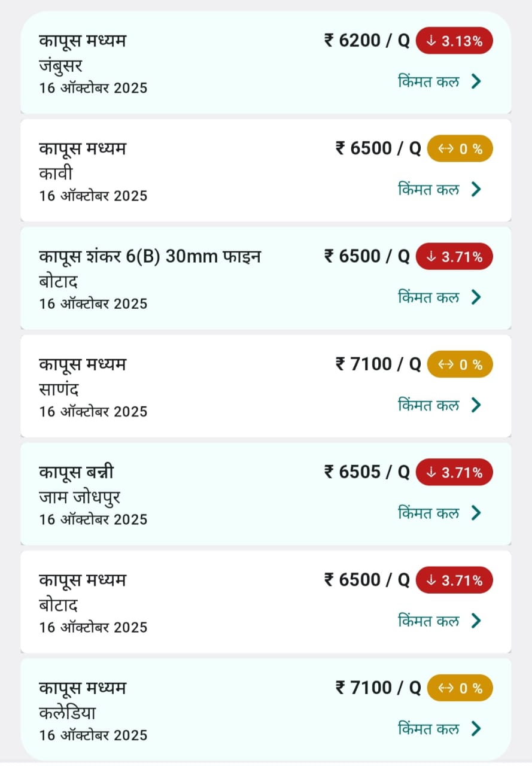This screenshot has height=766, width=532.
Task: Open the chevron arrow in the जंबुसर row
Action: (476, 81)
